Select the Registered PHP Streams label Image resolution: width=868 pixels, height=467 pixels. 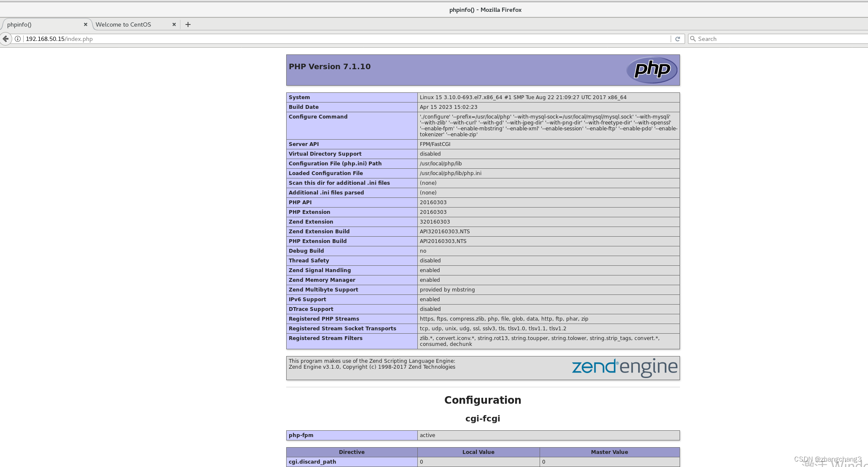(x=324, y=319)
